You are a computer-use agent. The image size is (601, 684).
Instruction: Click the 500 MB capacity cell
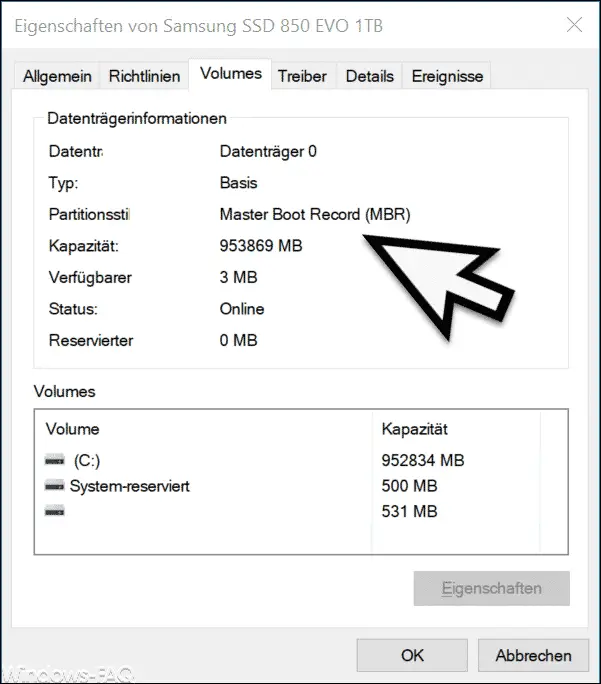[x=409, y=486]
